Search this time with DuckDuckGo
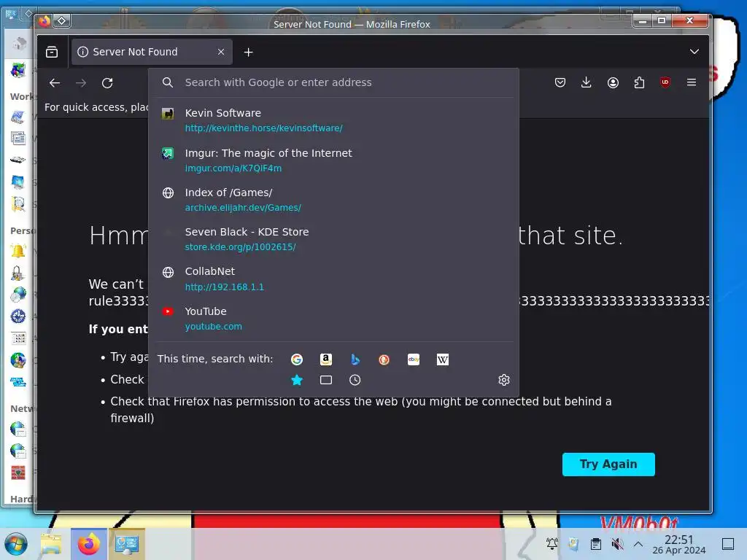The width and height of the screenshot is (747, 560). point(384,359)
